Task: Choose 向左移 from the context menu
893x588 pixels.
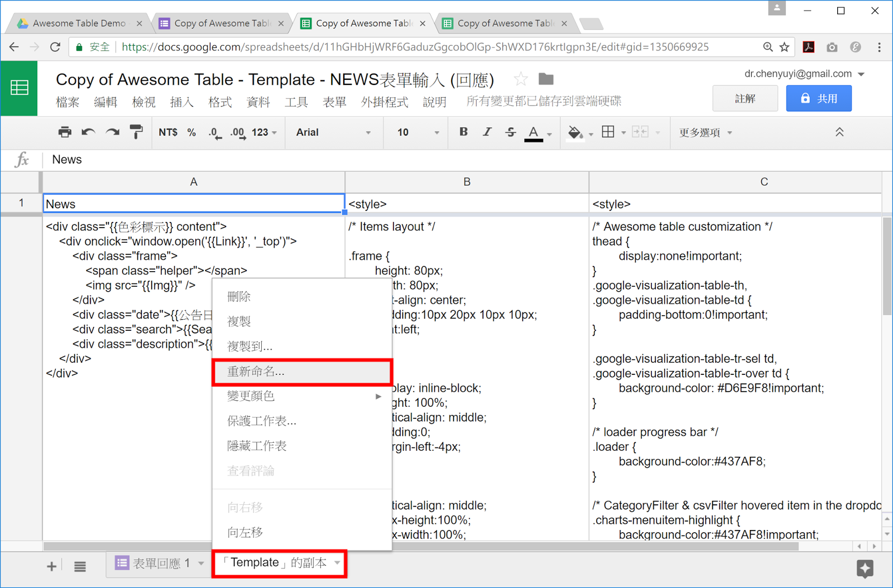Action: tap(302, 533)
